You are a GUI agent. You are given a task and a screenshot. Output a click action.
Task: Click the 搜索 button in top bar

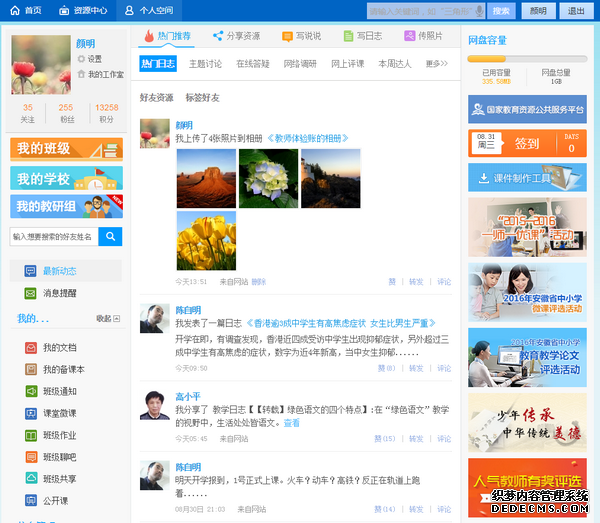501,11
